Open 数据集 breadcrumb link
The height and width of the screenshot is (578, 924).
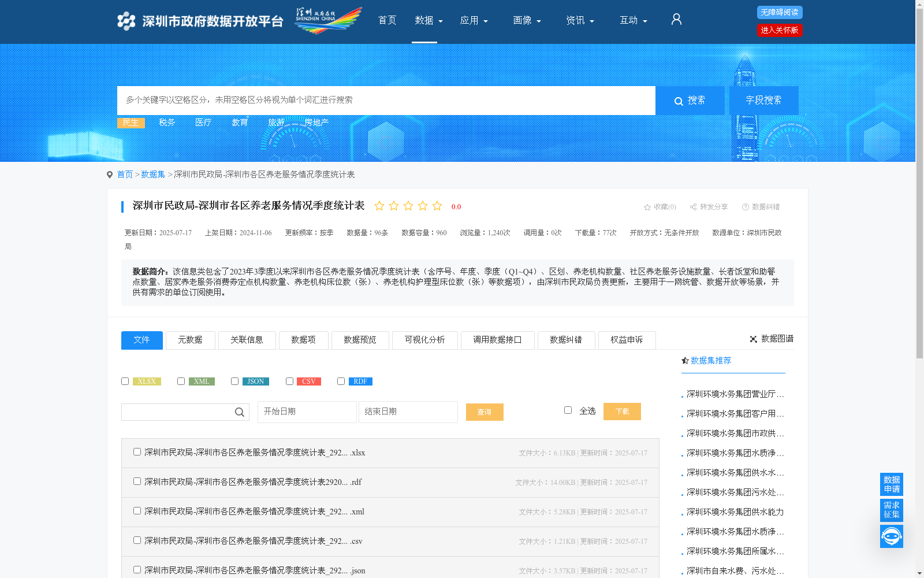tap(153, 175)
